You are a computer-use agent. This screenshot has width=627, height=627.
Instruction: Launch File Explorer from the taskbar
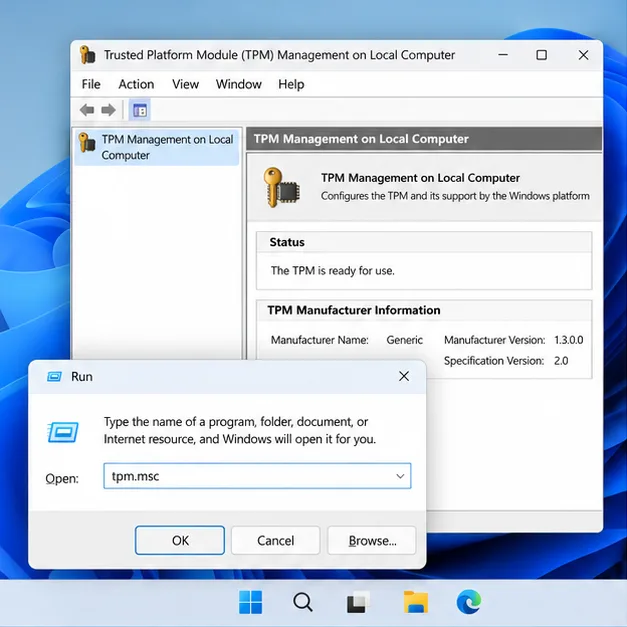[415, 602]
